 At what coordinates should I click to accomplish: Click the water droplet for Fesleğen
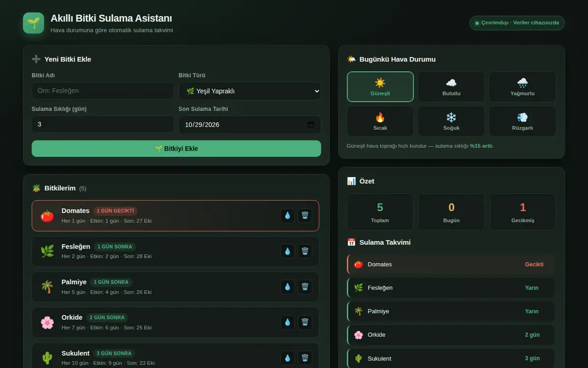288,251
